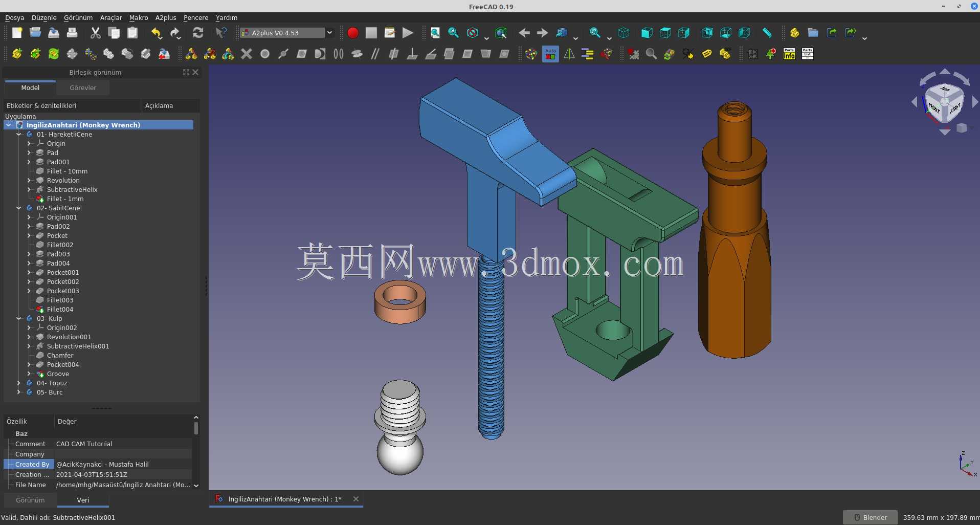Rotate view with navigation cube right arrow

(x=975, y=102)
